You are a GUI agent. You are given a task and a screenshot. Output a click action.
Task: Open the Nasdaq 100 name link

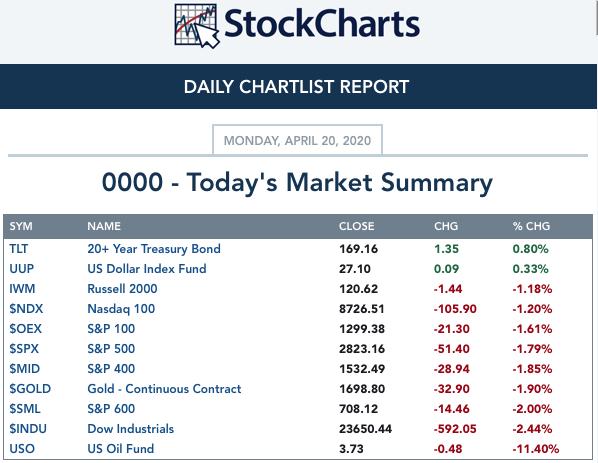pos(121,309)
